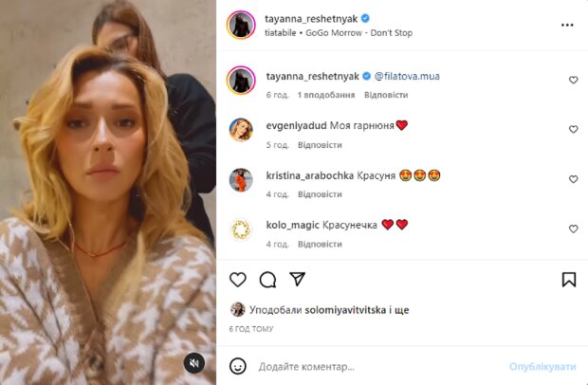The image size is (588, 385).
Task: Share post via paper plane icon
Action: (298, 280)
